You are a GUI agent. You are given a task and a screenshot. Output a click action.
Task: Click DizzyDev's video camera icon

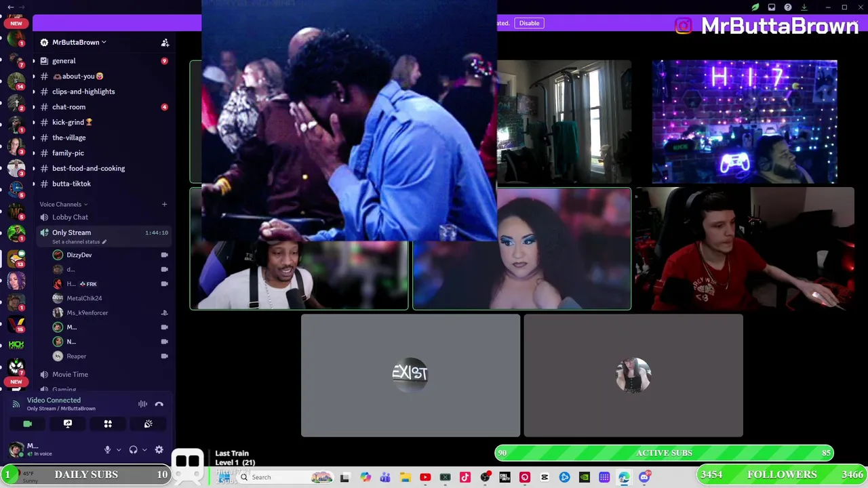click(164, 255)
